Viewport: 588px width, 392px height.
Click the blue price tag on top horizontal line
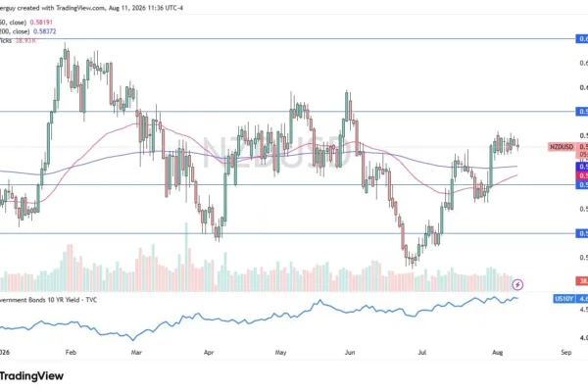(582, 38)
